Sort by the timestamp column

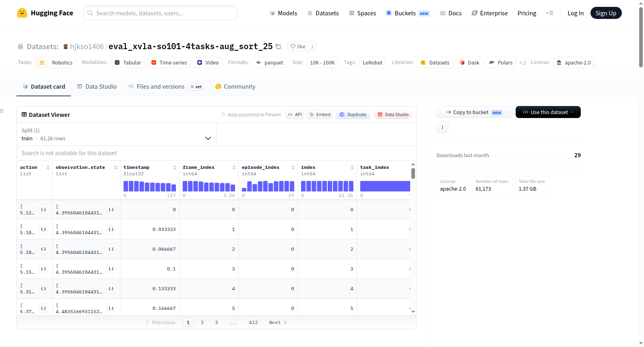(175, 167)
